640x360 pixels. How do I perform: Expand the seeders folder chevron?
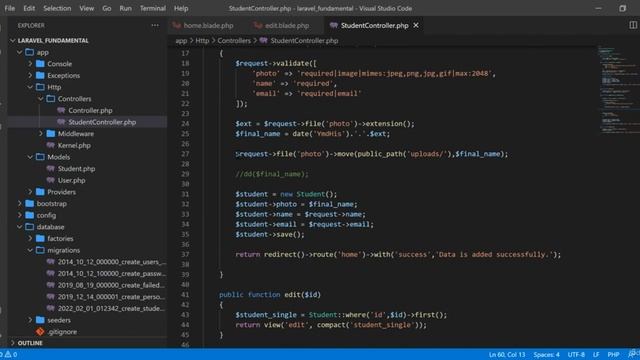tap(30, 320)
